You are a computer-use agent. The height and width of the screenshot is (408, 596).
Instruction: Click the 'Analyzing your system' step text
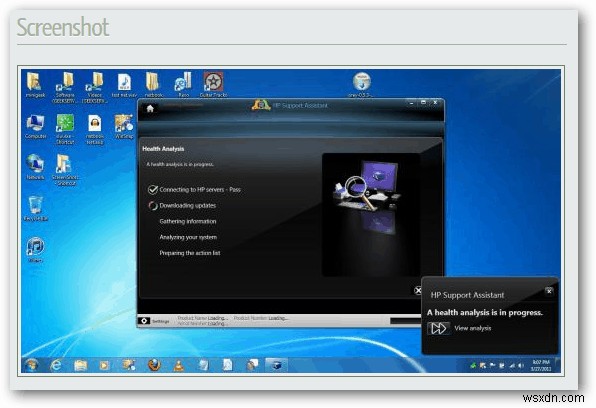pos(188,237)
